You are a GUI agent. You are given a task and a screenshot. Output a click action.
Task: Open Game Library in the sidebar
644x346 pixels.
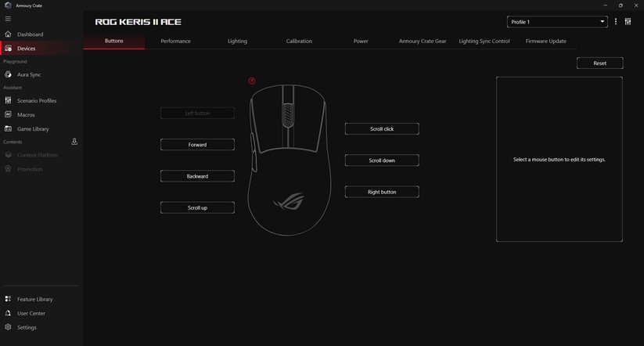[x=41, y=128]
